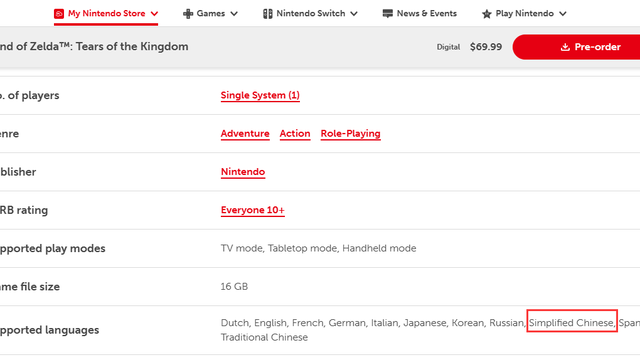
Task: Go to News & Events
Action: click(427, 13)
